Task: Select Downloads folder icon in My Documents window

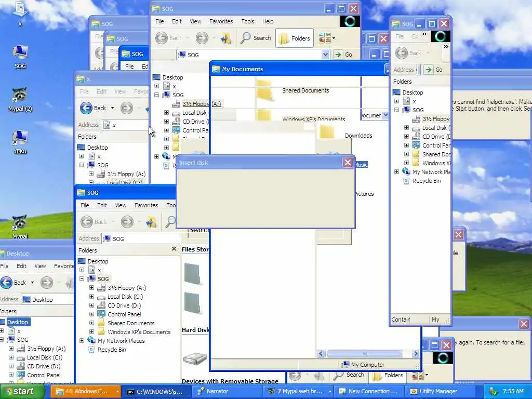Action: tap(327, 131)
